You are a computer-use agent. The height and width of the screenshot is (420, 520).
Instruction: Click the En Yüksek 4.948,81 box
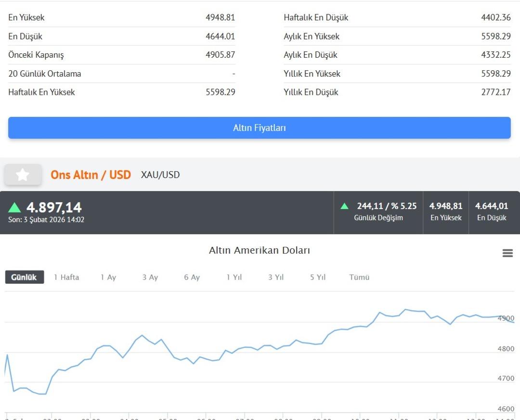(446, 212)
